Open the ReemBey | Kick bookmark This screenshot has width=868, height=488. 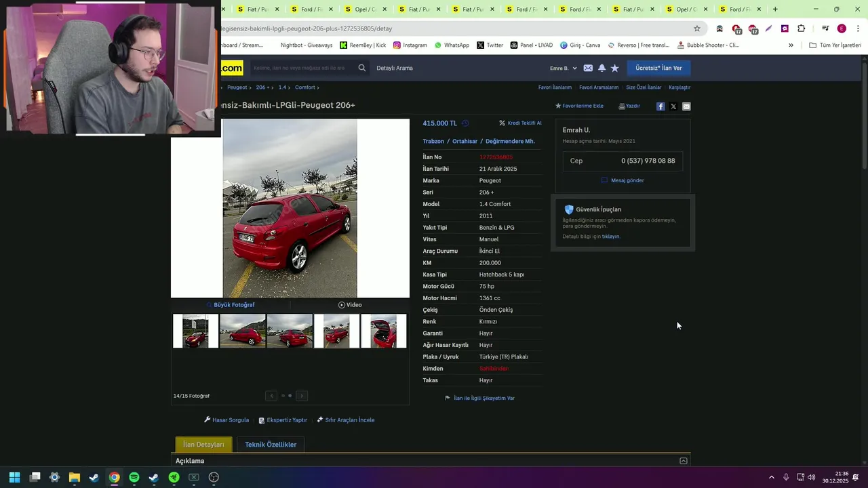click(363, 45)
